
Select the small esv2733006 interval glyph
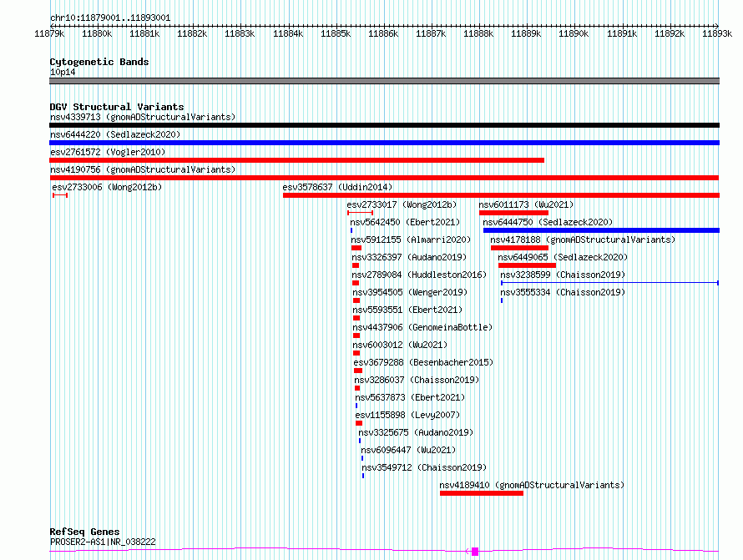[x=60, y=195]
